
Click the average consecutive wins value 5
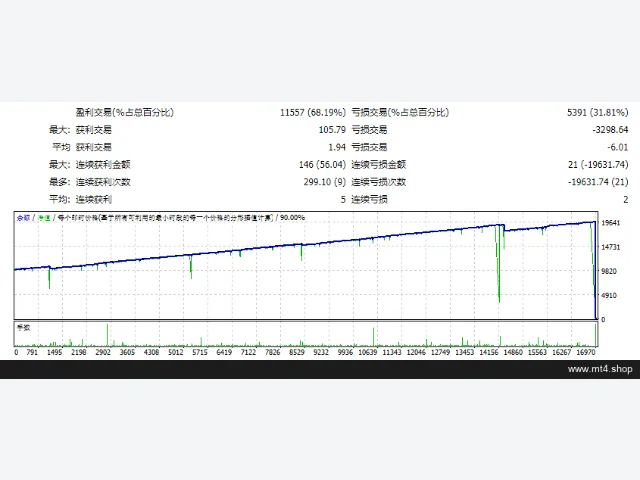(343, 200)
